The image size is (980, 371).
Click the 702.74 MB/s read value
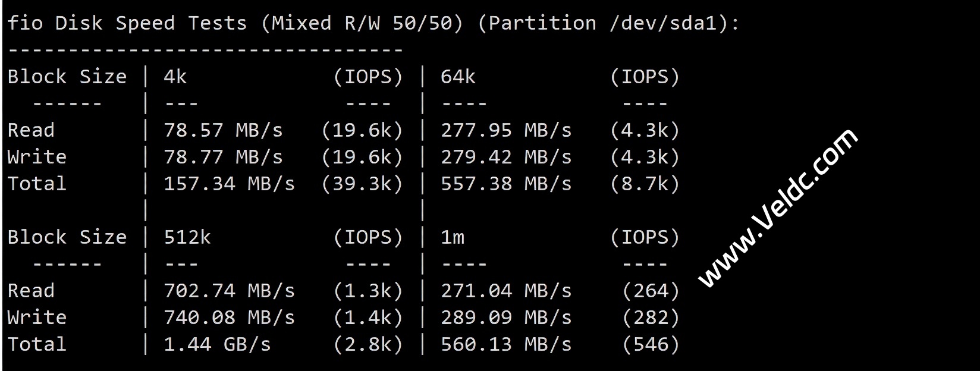pyautogui.click(x=229, y=291)
